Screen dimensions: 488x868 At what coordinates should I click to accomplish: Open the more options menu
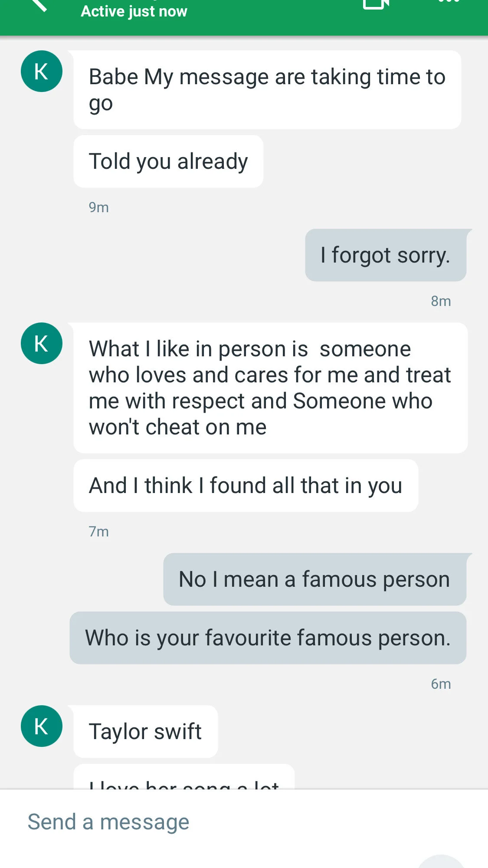(x=449, y=1)
